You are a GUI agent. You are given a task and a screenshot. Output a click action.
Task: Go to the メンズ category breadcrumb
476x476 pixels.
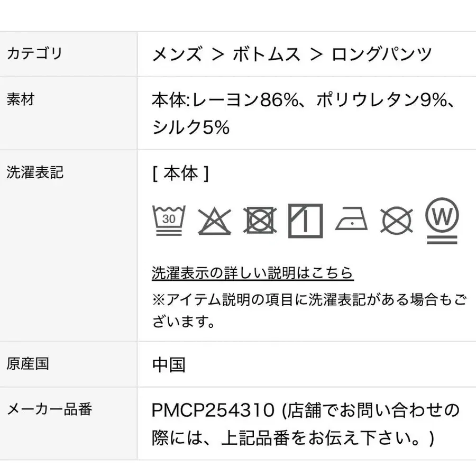(x=177, y=54)
